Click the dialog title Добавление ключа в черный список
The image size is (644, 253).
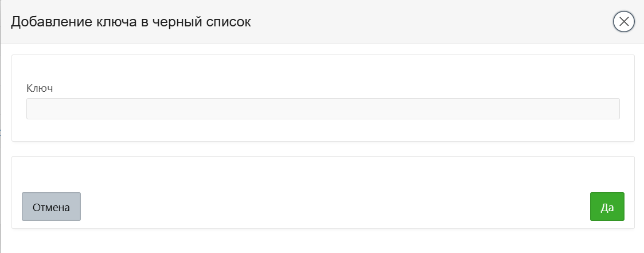131,22
